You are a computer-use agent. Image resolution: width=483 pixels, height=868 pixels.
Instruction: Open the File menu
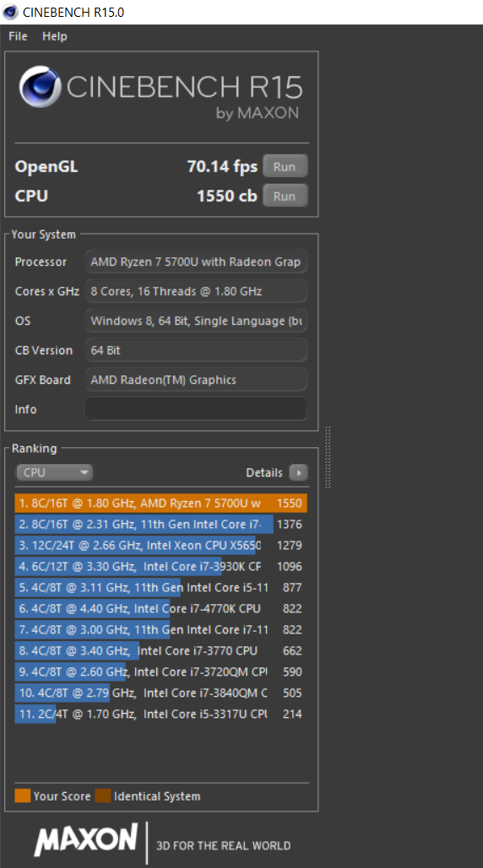(18, 36)
